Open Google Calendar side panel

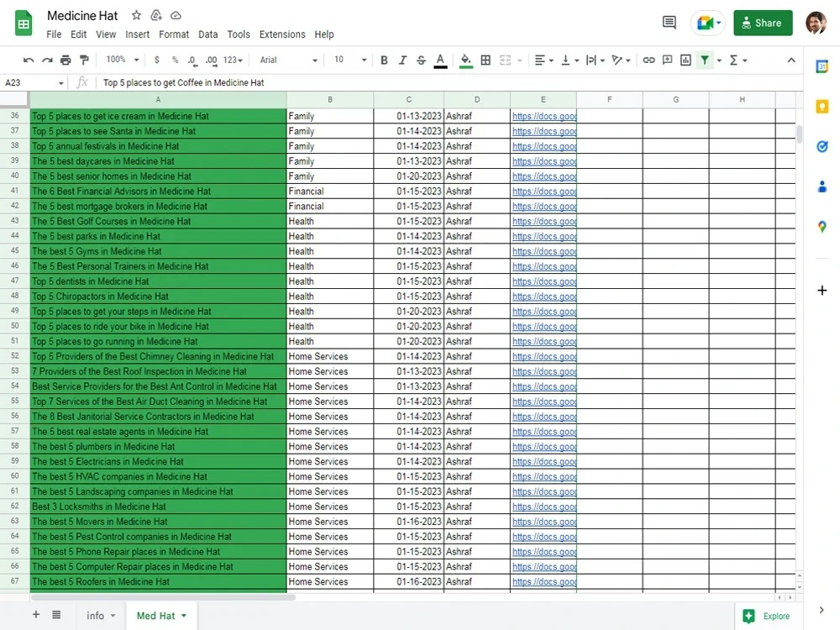(x=822, y=66)
